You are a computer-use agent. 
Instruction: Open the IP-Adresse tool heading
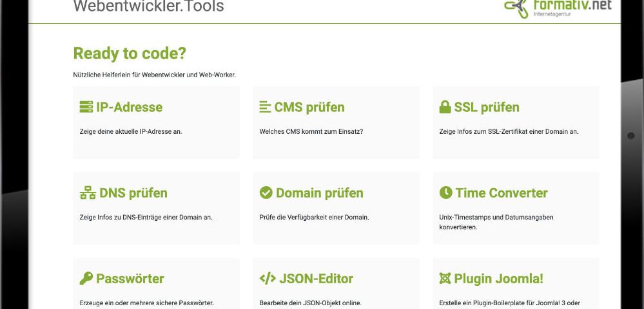pos(129,108)
